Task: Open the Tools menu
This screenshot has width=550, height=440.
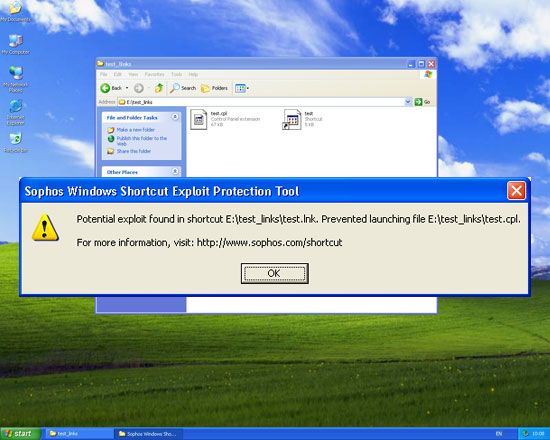Action: click(x=176, y=74)
